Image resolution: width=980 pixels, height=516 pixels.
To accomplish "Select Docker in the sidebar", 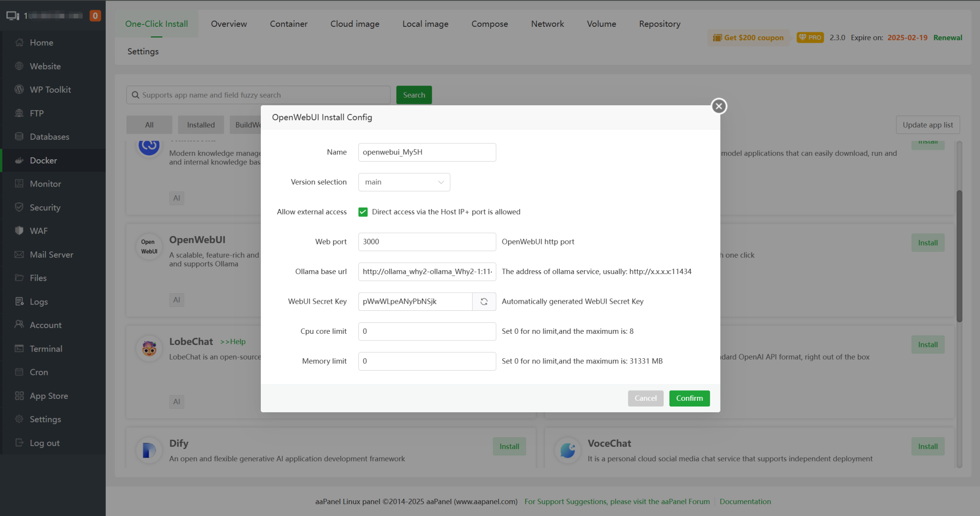I will click(44, 160).
